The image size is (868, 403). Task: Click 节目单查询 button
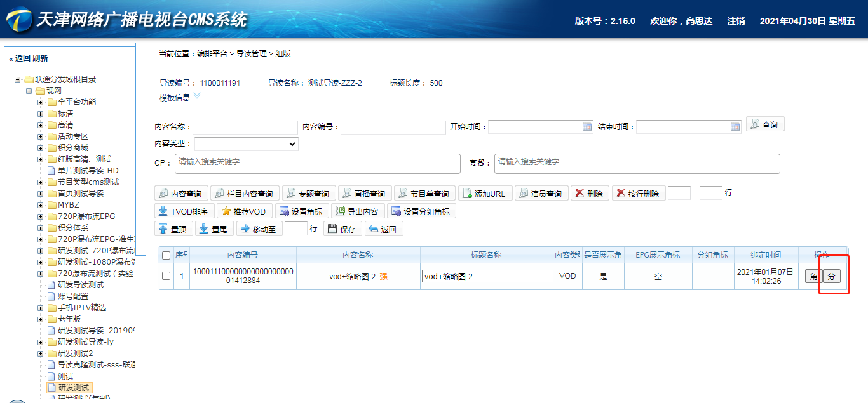pyautogui.click(x=424, y=194)
